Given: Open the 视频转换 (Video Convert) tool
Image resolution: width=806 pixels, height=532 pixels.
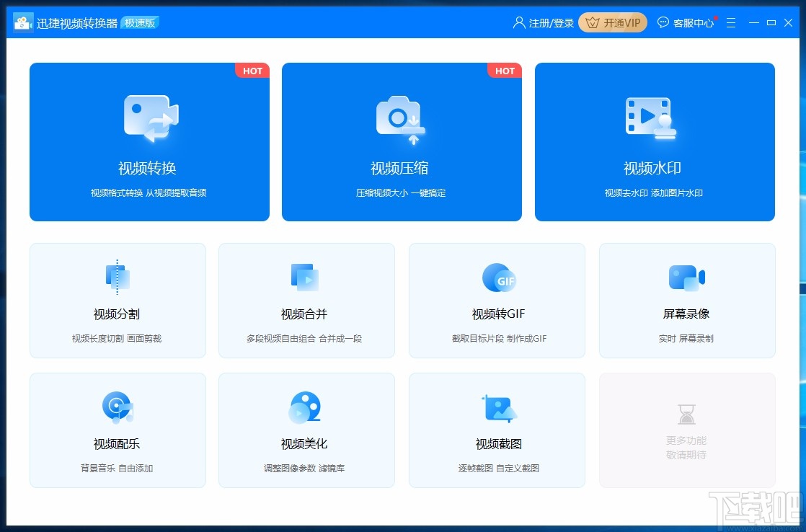Looking at the screenshot, I should click(149, 142).
